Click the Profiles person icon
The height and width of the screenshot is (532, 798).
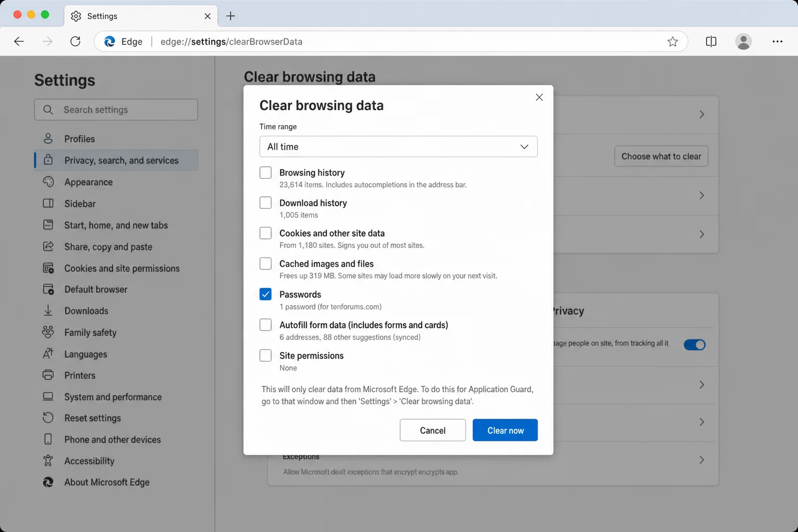pyautogui.click(x=48, y=139)
